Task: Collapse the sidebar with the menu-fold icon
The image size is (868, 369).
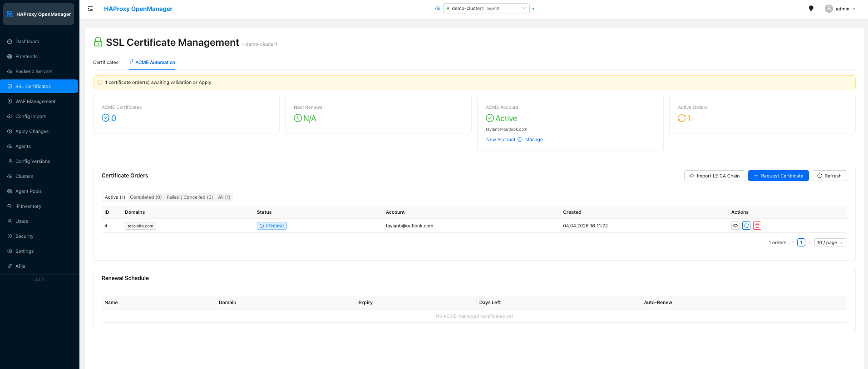Action: click(x=90, y=9)
